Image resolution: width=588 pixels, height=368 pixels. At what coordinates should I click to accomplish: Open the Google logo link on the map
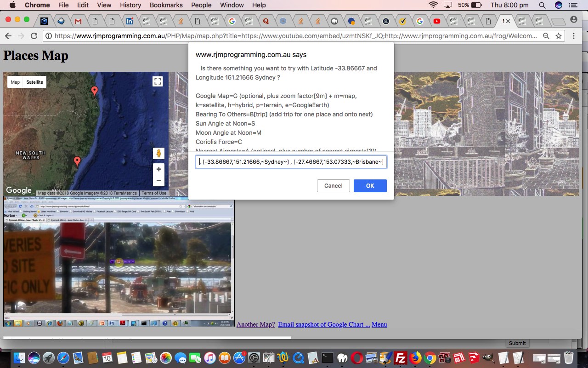pos(19,190)
